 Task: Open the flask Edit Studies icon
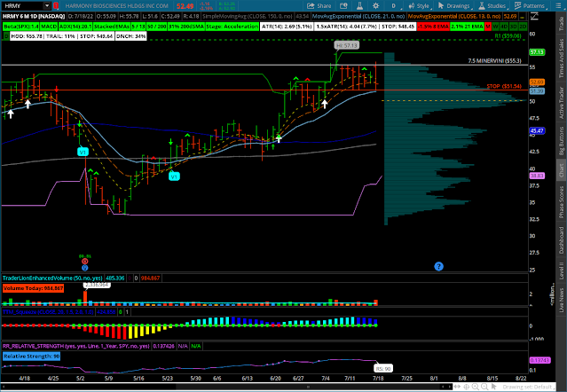pyautogui.click(x=359, y=6)
